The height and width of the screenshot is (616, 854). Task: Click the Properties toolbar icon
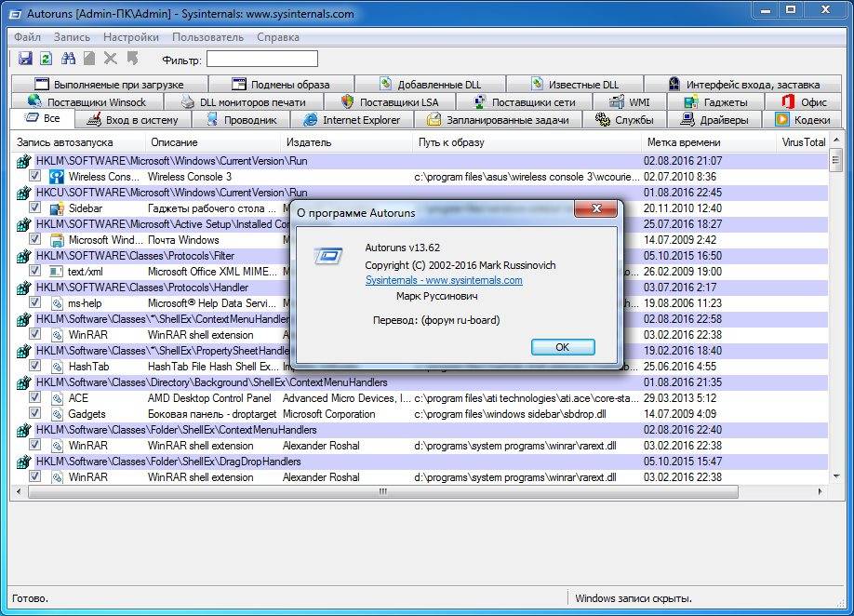coord(89,59)
